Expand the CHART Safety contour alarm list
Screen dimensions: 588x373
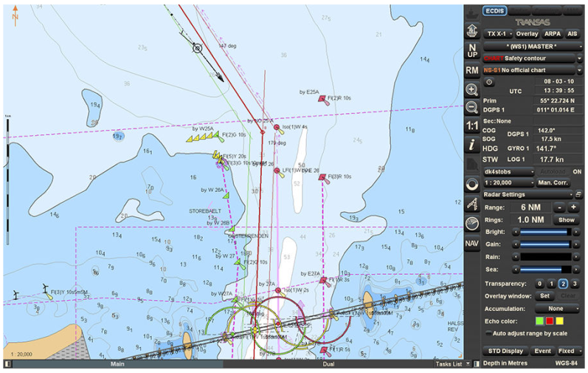click(x=579, y=58)
